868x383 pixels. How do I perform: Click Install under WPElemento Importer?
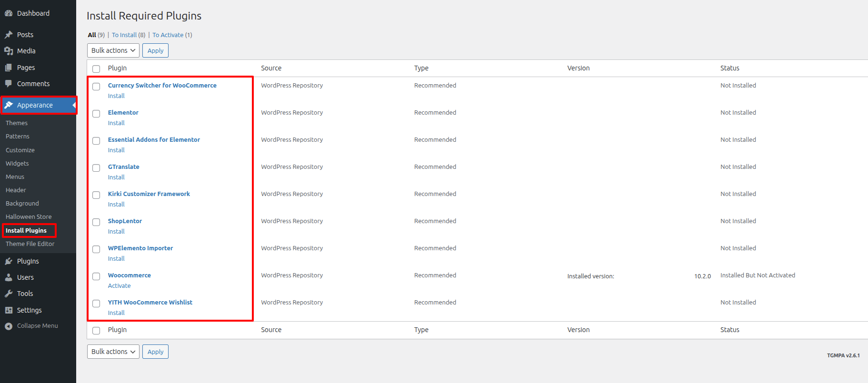coord(116,258)
